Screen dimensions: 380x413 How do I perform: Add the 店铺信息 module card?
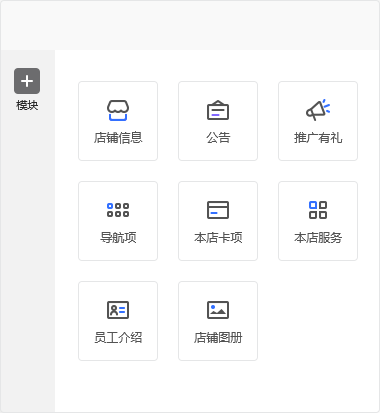118,121
